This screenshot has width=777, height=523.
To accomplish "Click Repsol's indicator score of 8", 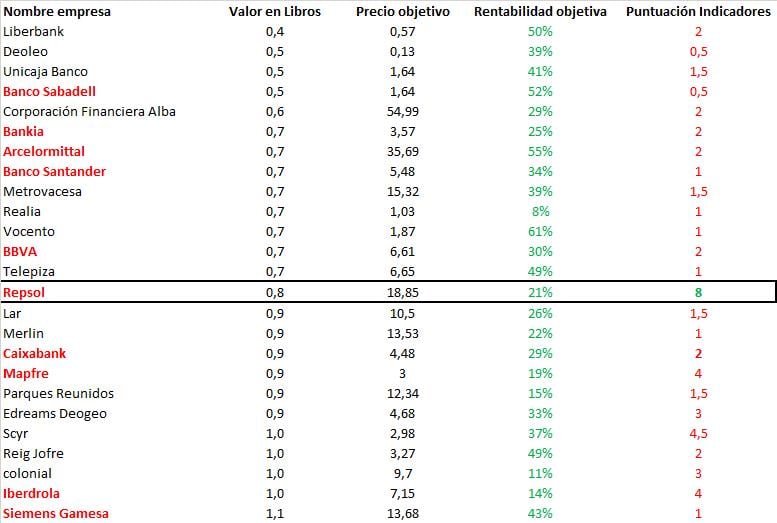I will pyautogui.click(x=698, y=293).
